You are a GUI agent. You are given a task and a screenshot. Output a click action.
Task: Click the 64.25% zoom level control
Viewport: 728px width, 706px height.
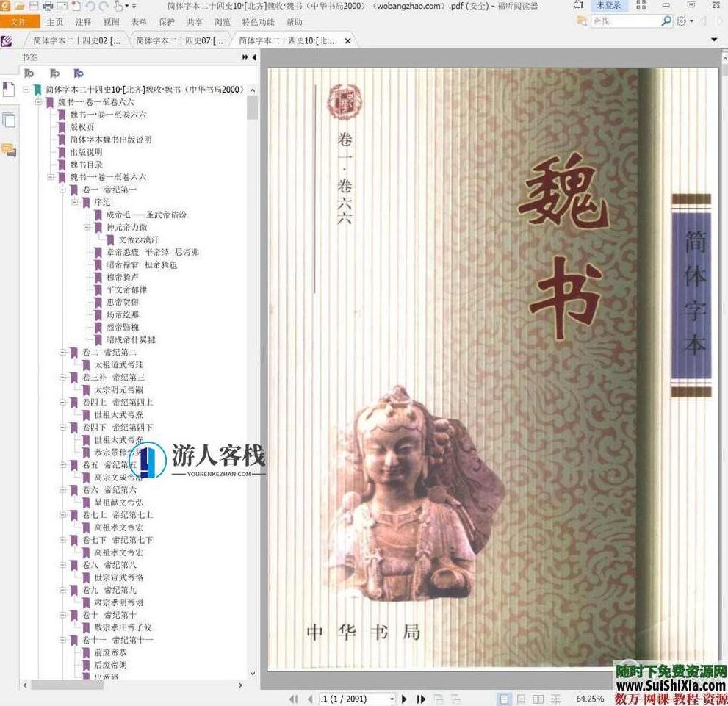pyautogui.click(x=589, y=699)
